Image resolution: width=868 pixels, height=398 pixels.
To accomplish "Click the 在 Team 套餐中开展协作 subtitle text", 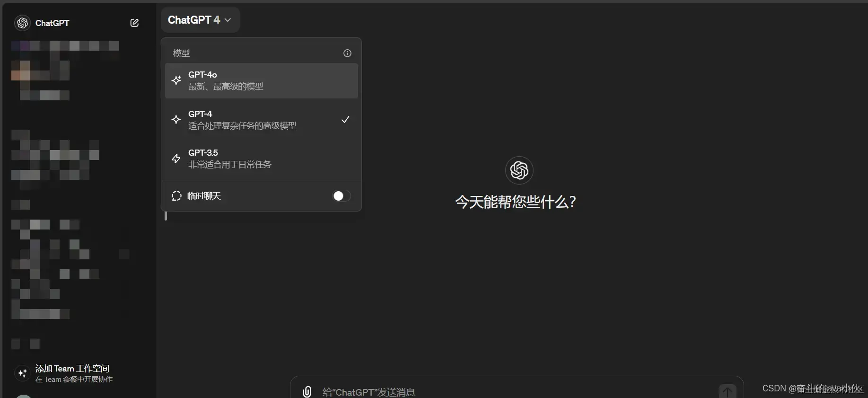I will point(74,380).
